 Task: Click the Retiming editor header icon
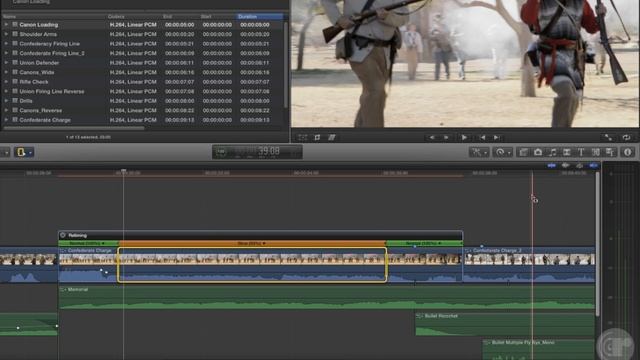click(63, 235)
